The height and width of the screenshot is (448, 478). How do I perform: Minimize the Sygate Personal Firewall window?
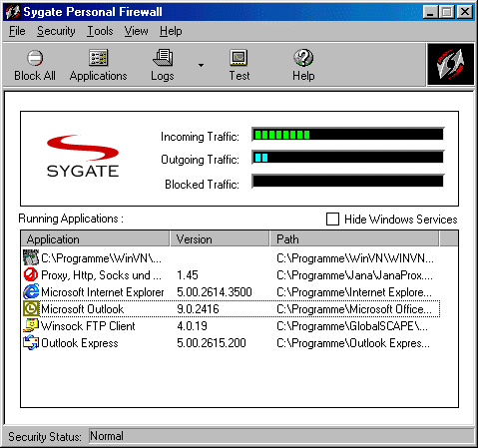point(431,12)
